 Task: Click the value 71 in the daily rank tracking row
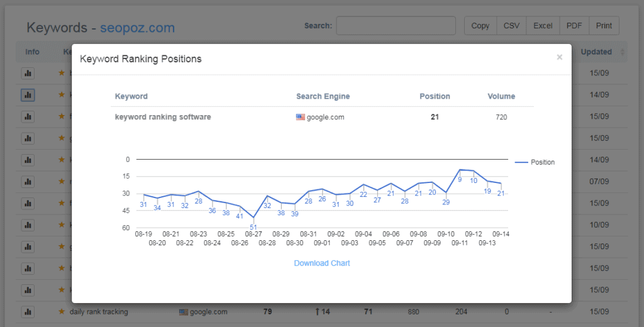[x=368, y=312]
